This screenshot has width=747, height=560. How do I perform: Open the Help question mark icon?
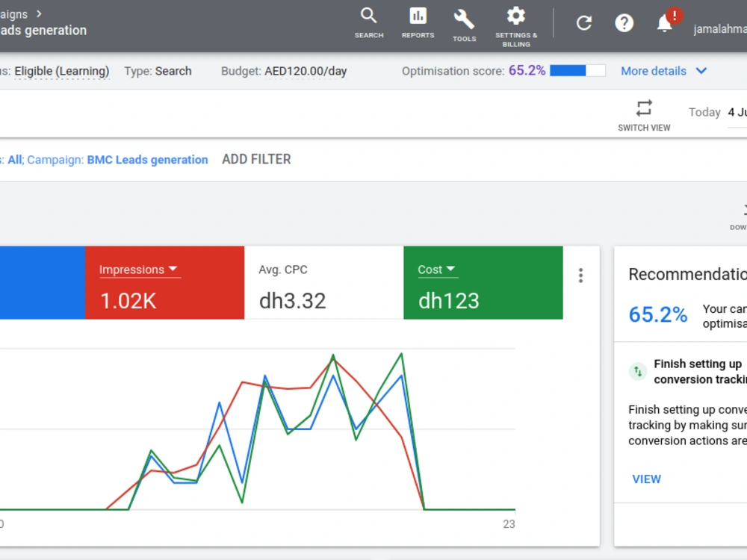pyautogui.click(x=624, y=23)
